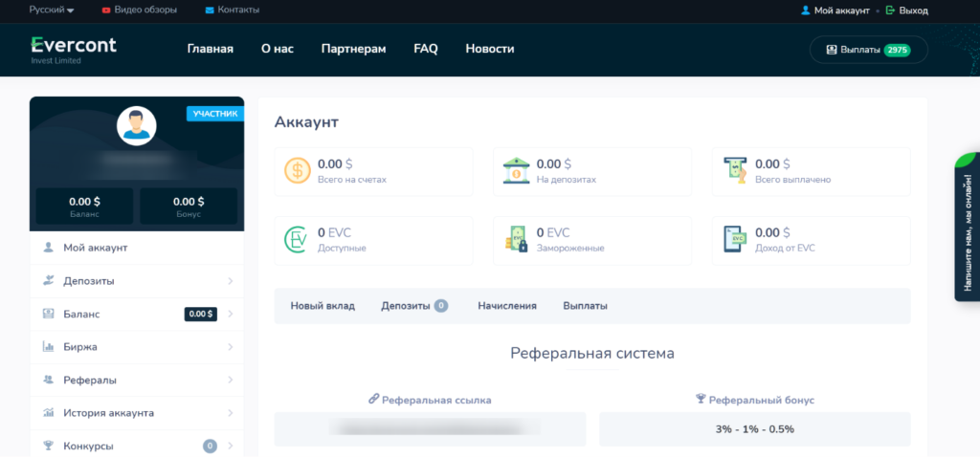
Task: Click the EV logo icon for Доступные
Action: [295, 240]
